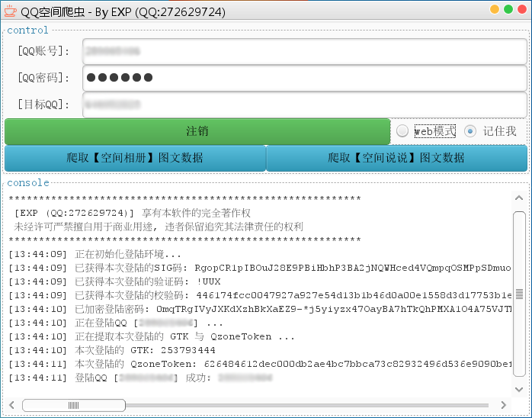This screenshot has width=532, height=418.
Task: Click the yellow minimize window button
Action: tap(495, 9)
